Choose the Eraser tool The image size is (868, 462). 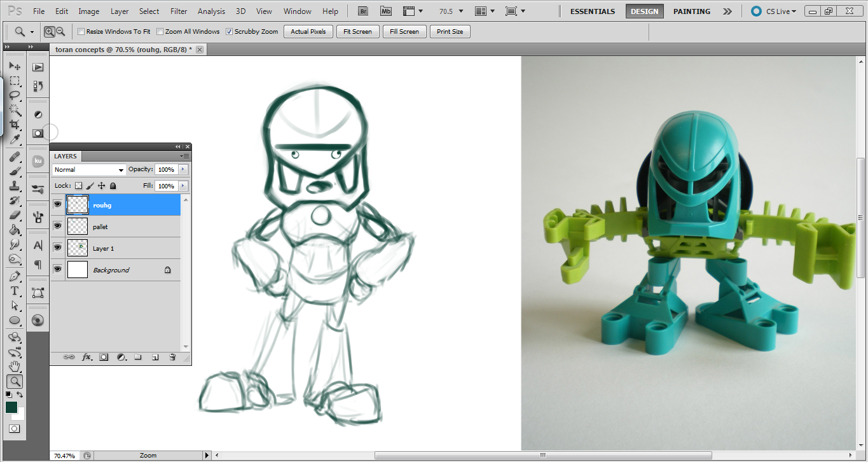15,216
